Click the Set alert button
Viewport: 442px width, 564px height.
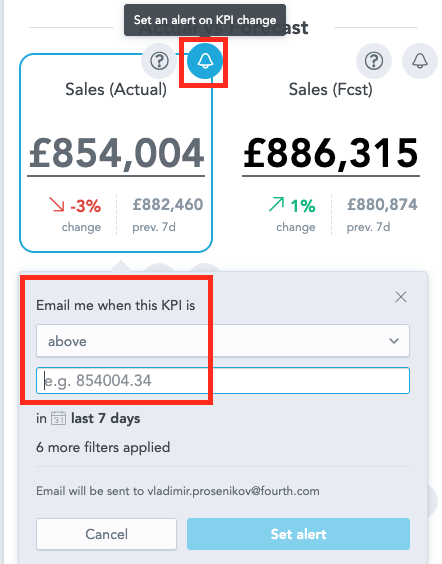(298, 534)
